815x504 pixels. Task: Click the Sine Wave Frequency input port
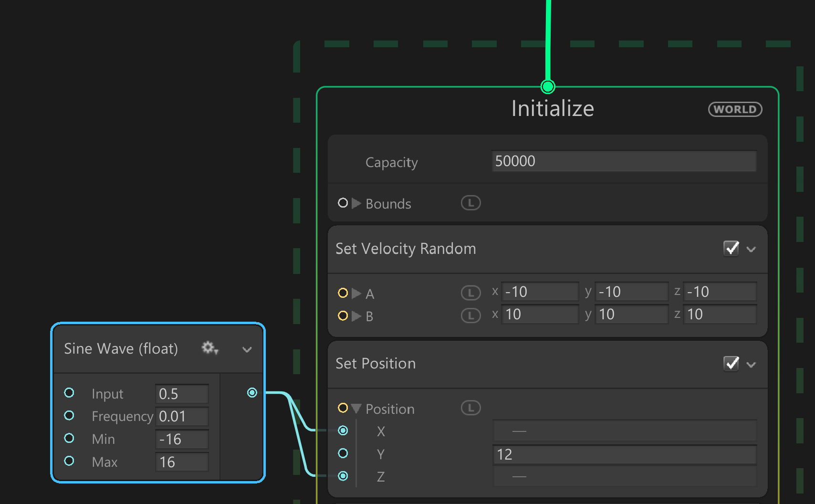click(69, 415)
